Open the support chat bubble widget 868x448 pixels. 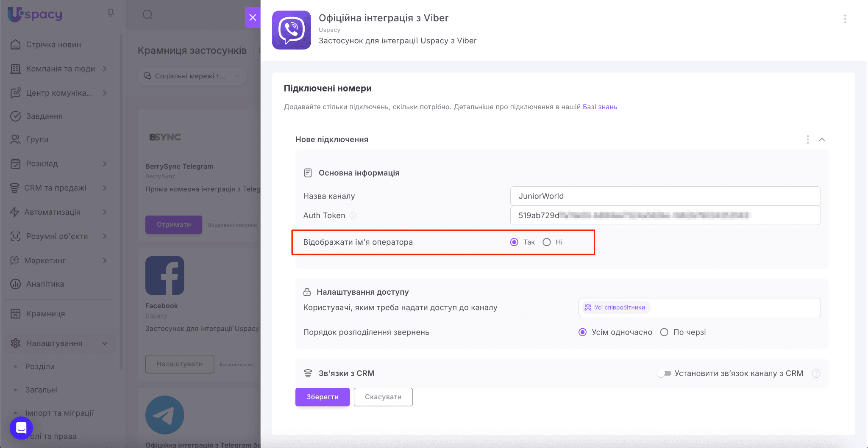(21, 428)
